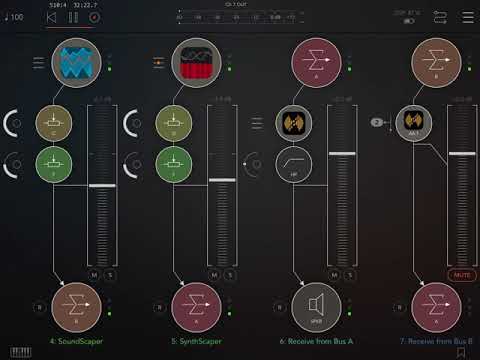Image resolution: width=480 pixels, height=360 pixels.
Task: Select the '7: Receive from Bus B' title
Action: (x=436, y=341)
